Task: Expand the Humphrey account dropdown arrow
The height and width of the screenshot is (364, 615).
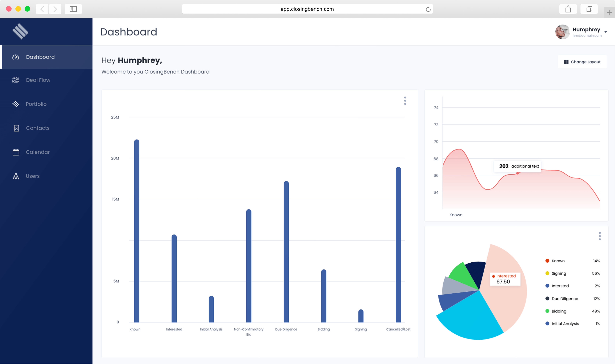Action: (x=605, y=32)
